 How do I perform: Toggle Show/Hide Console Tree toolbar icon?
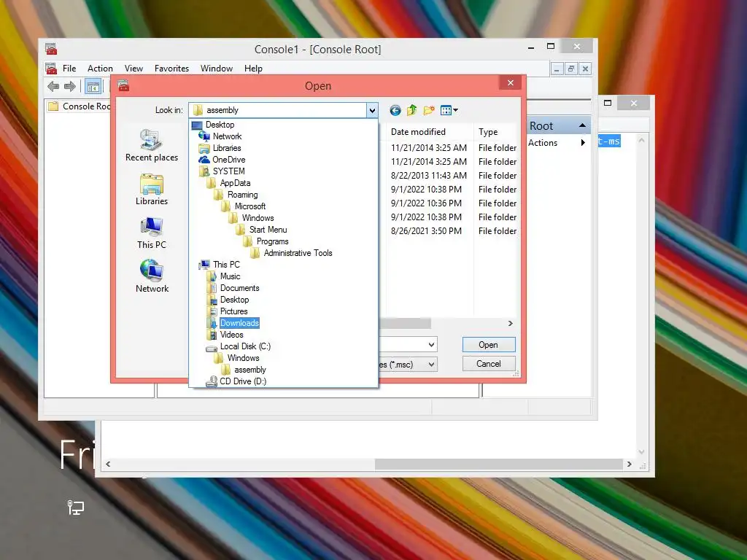(93, 87)
